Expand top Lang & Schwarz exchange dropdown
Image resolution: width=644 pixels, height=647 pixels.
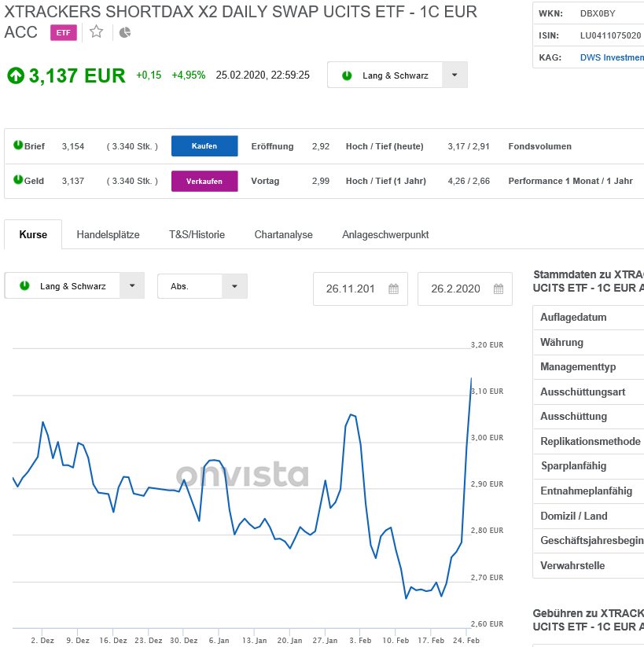[x=454, y=75]
